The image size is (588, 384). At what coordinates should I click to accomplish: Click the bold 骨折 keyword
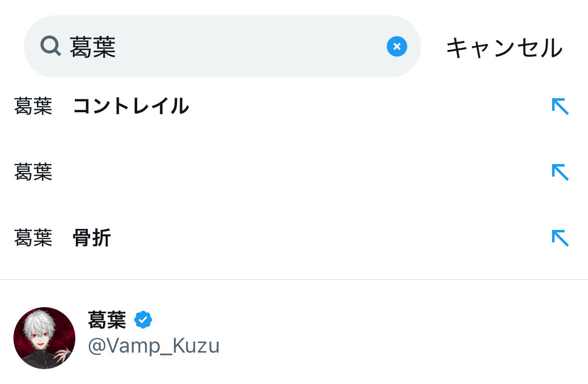(92, 238)
